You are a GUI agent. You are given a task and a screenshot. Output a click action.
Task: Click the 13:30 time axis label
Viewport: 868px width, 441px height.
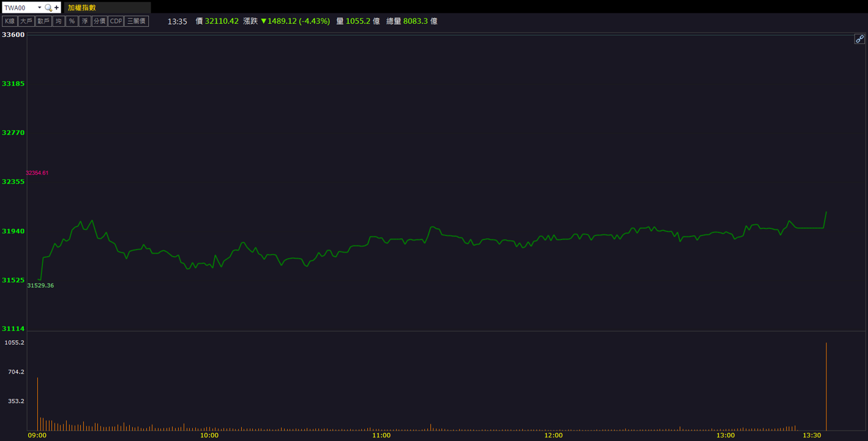pyautogui.click(x=812, y=435)
